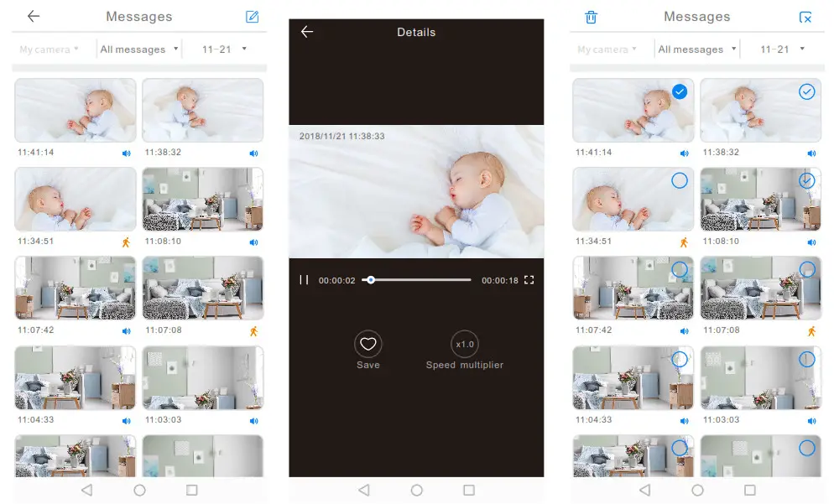
Task: Open the 11-21 date picker dropdown
Action: click(x=222, y=49)
